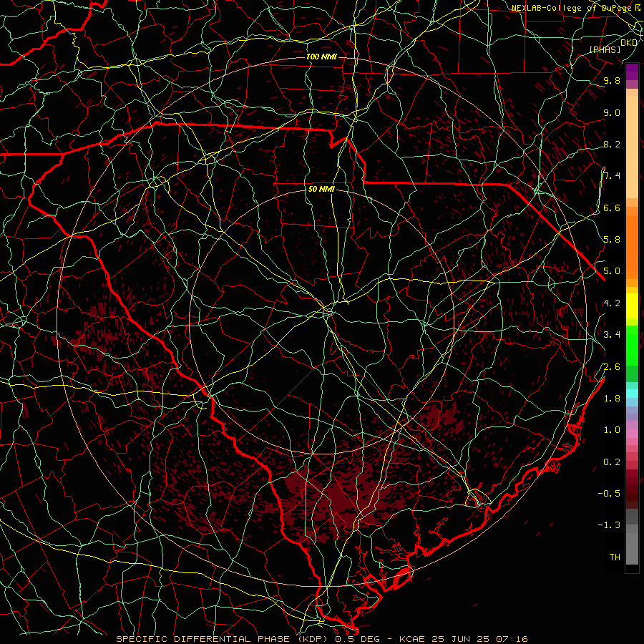This screenshot has width=644, height=644.
Task: Click the 8.2 value on color scale
Action: click(x=612, y=144)
